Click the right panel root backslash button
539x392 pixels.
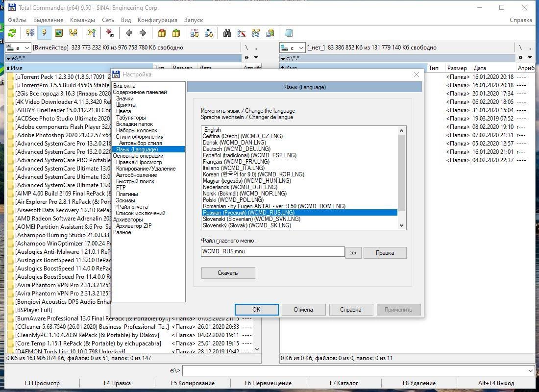tap(520, 48)
